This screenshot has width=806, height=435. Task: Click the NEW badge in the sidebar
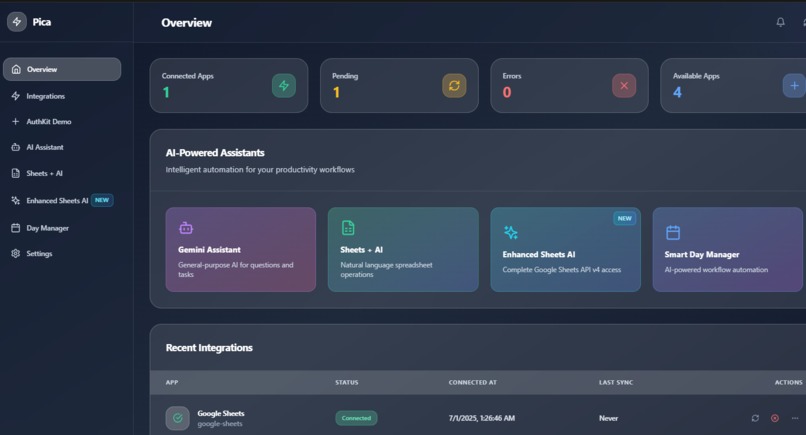[102, 200]
